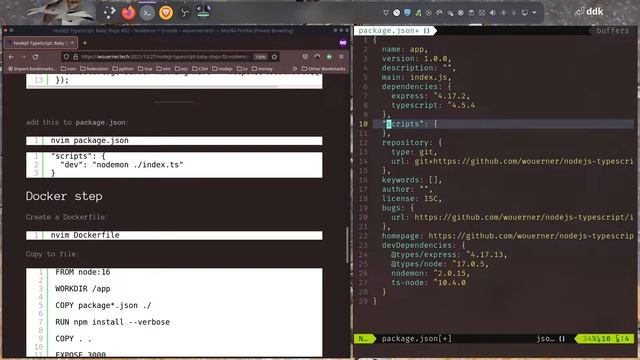Click the private browsing mask icon

pos(343,42)
